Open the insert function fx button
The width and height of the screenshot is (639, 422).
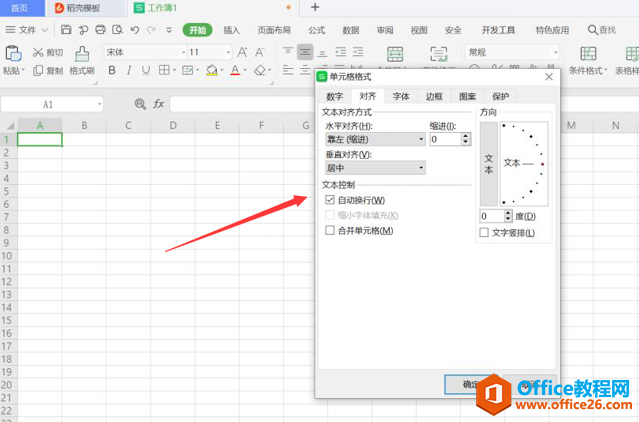159,104
